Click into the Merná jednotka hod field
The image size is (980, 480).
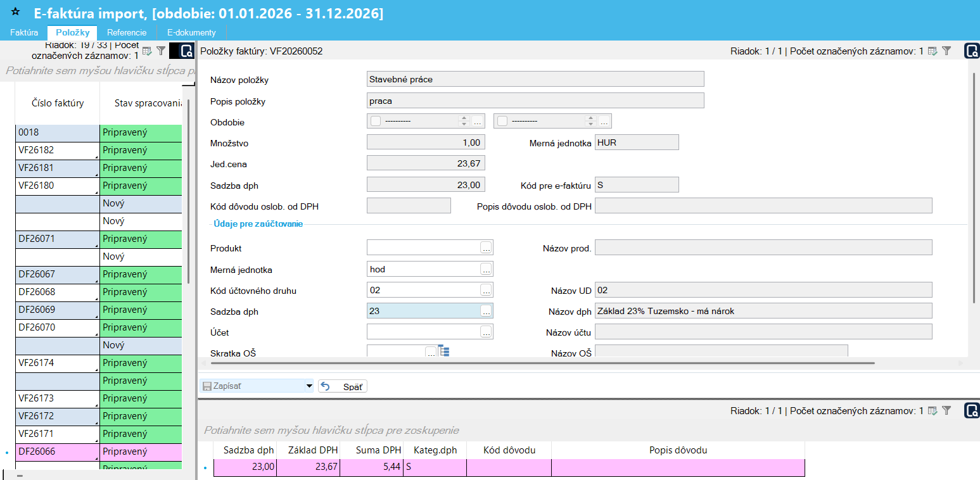point(423,269)
